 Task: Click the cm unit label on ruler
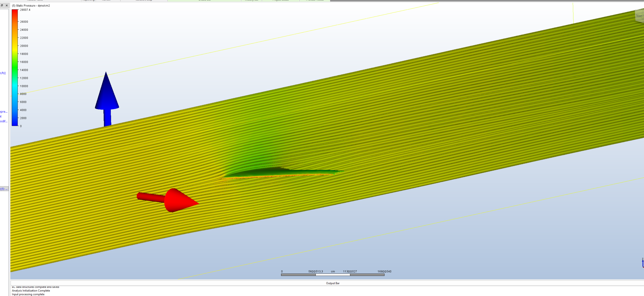click(333, 272)
